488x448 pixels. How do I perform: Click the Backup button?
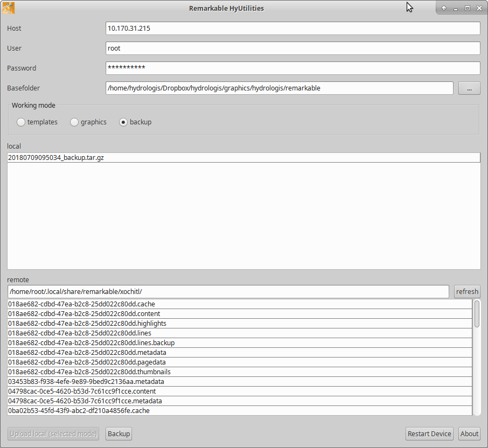click(x=118, y=433)
